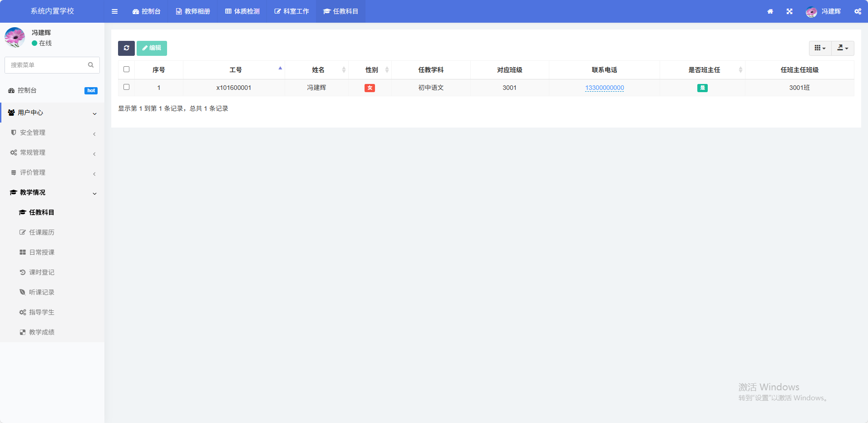Image resolution: width=868 pixels, height=423 pixels.
Task: Click the search magnifier icon in sidebar
Action: [91, 65]
